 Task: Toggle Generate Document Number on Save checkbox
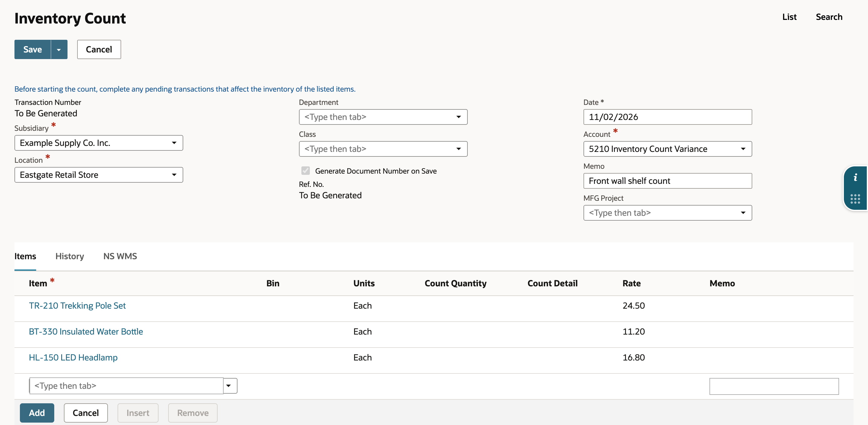click(306, 171)
